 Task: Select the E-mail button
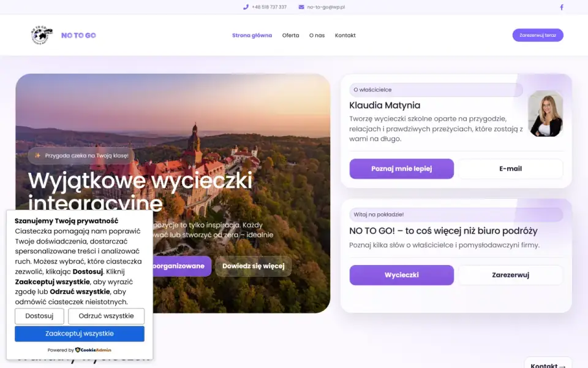click(x=510, y=169)
